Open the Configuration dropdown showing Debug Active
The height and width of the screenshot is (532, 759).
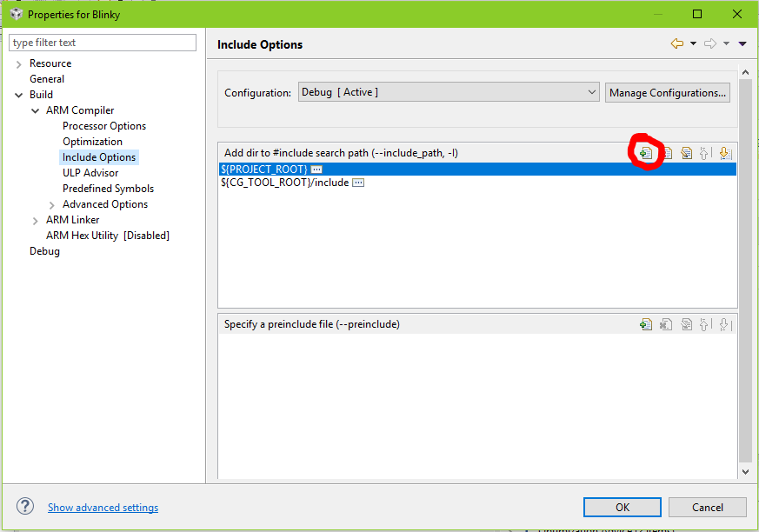coord(591,91)
